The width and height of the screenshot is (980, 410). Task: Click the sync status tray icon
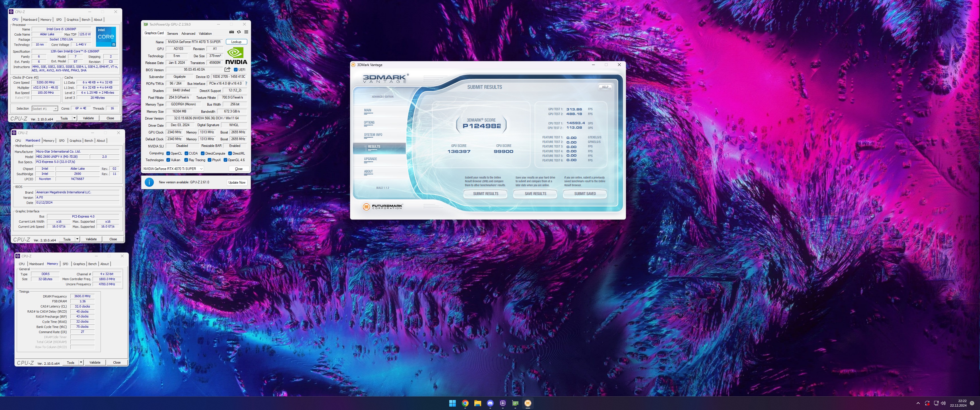point(927,403)
